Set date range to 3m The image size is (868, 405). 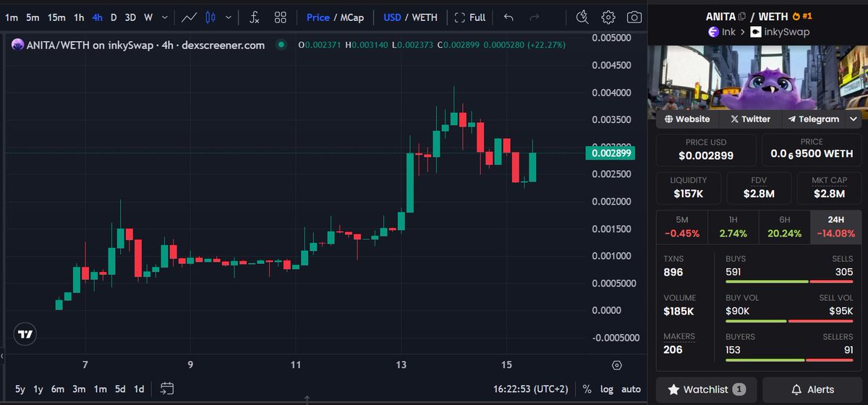pyautogui.click(x=80, y=389)
